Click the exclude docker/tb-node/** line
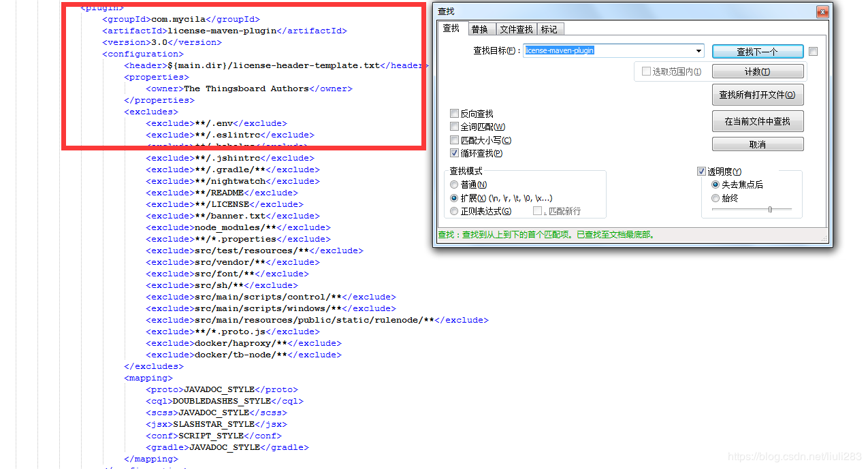This screenshot has height=469, width=868. click(244, 355)
